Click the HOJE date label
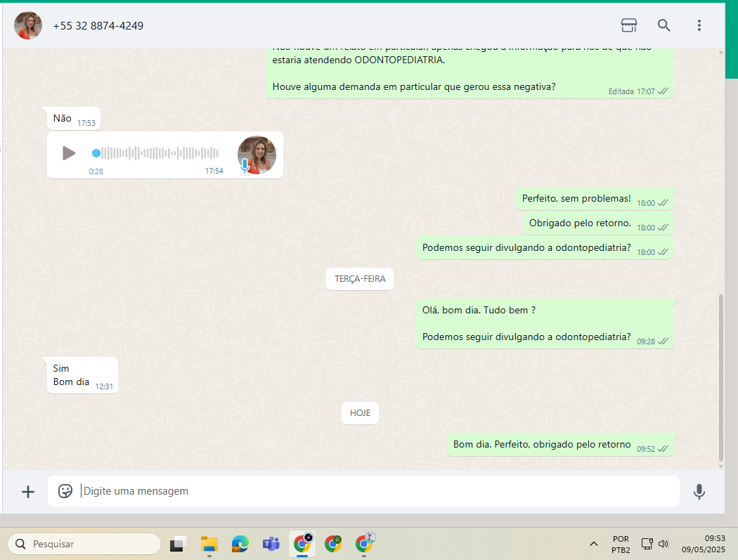The height and width of the screenshot is (560, 738). [x=360, y=413]
